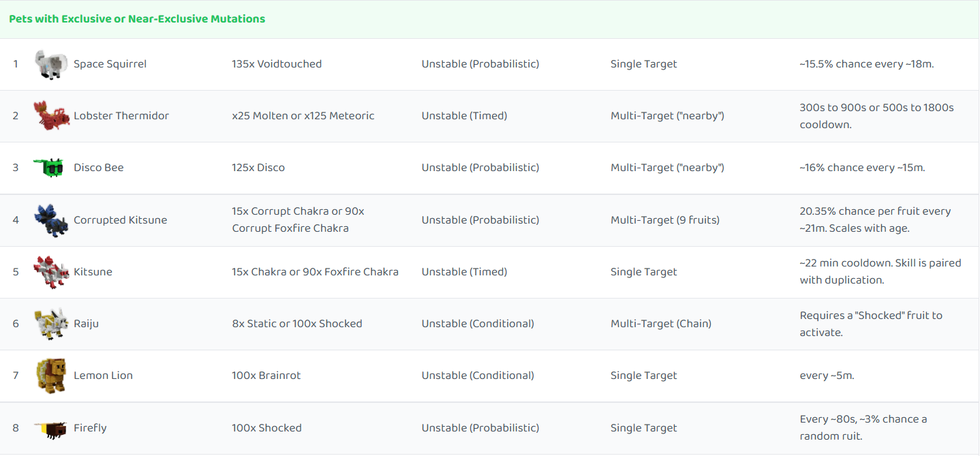Select the Space Squirrel name text
This screenshot has height=456, width=980.
110,64
